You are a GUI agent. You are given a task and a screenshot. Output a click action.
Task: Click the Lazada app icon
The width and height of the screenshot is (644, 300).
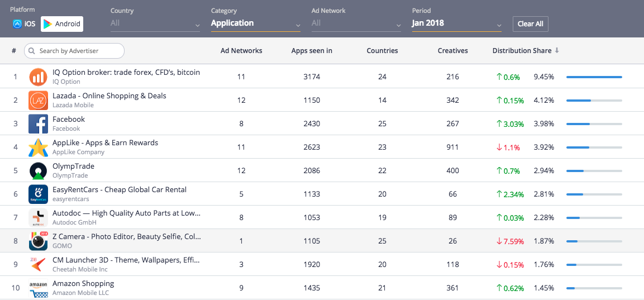coord(38,101)
